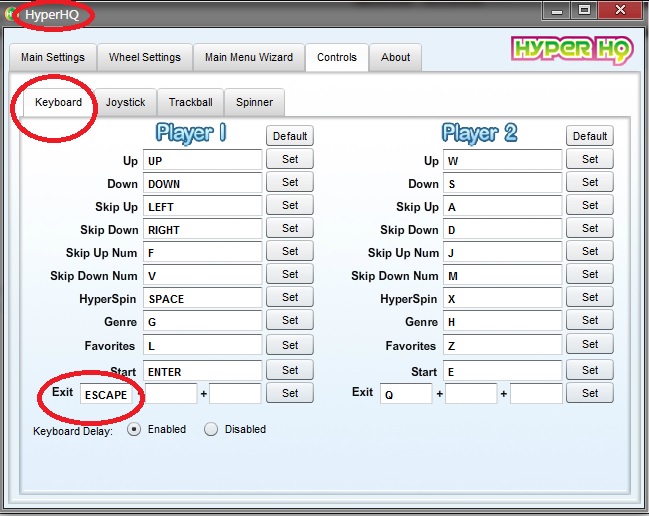The image size is (649, 516).
Task: Click the Hyper HQ logo
Action: pyautogui.click(x=572, y=50)
